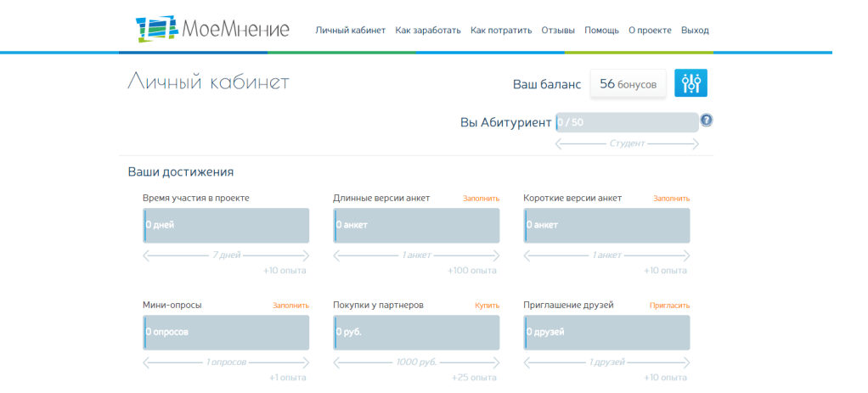This screenshot has width=868, height=393.
Task: Open the Личный кабинет menu item
Action: click(351, 31)
